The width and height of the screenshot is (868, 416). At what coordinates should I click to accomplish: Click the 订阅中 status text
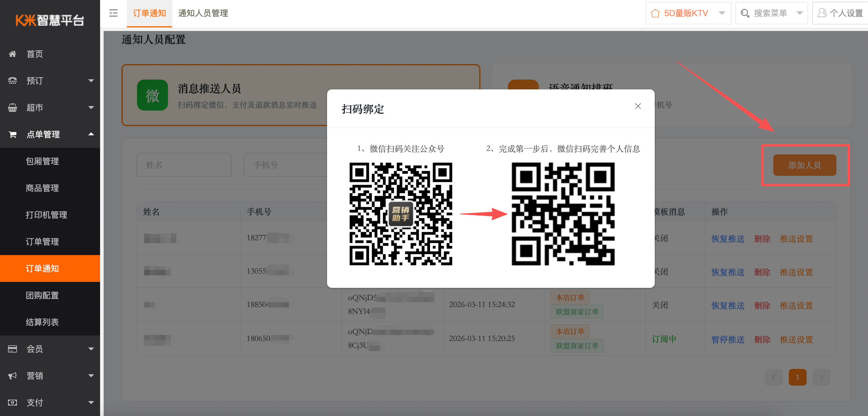(x=664, y=339)
